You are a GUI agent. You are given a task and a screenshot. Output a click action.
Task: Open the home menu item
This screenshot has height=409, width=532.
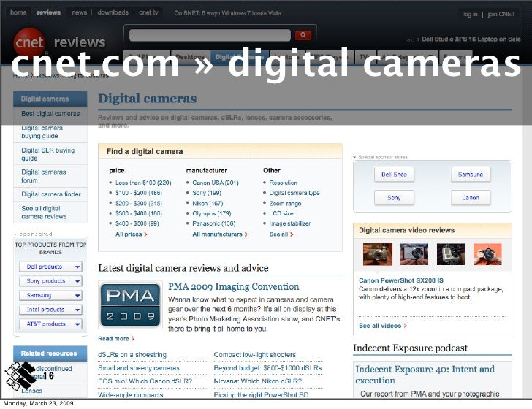click(x=18, y=12)
